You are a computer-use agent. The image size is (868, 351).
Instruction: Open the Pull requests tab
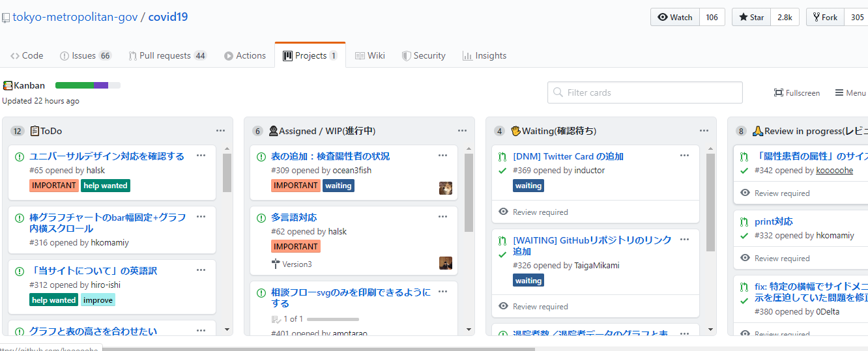(167, 55)
